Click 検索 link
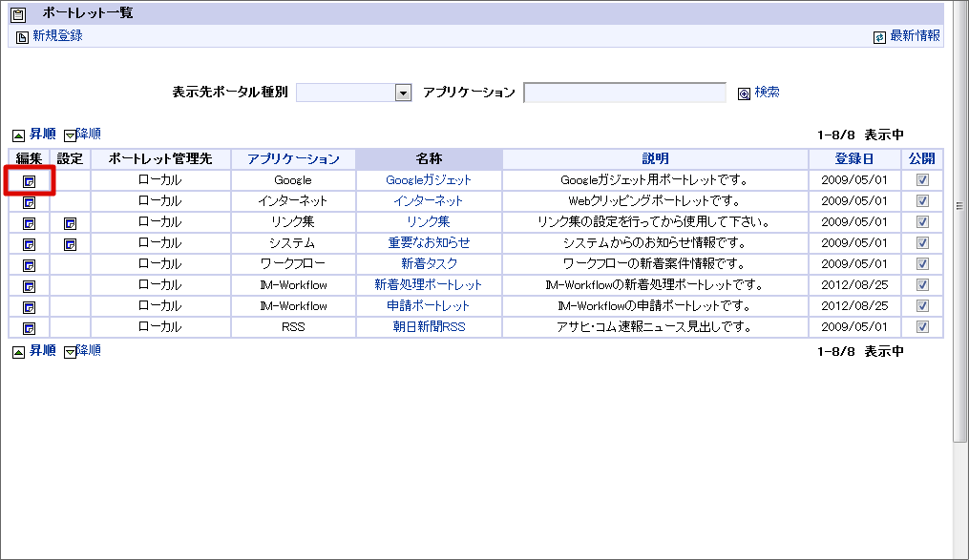This screenshot has height=560, width=969. (x=767, y=92)
